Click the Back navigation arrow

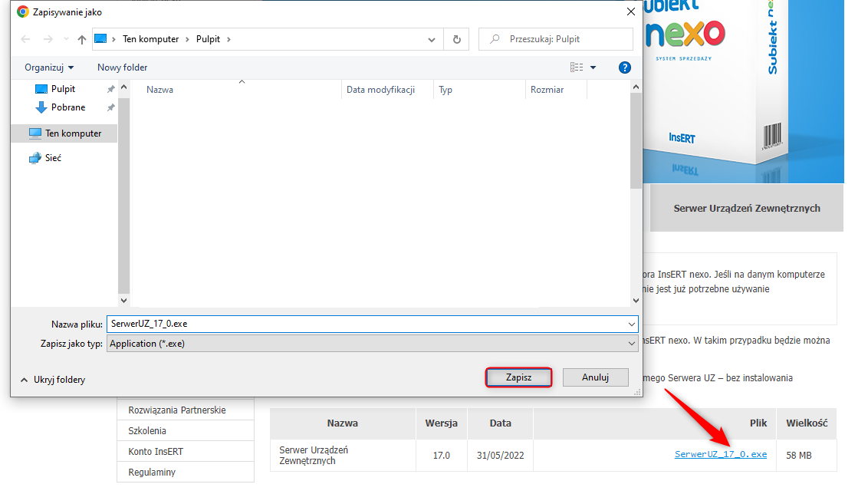25,39
